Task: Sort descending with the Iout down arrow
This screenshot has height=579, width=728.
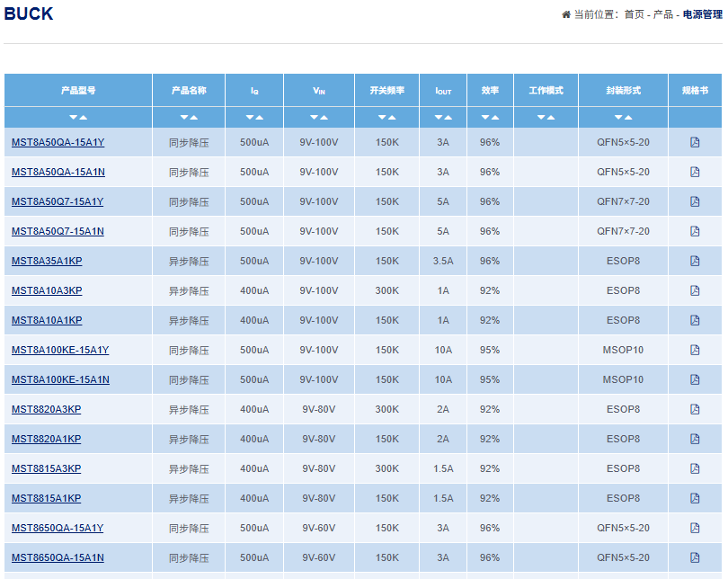Action: tap(439, 118)
